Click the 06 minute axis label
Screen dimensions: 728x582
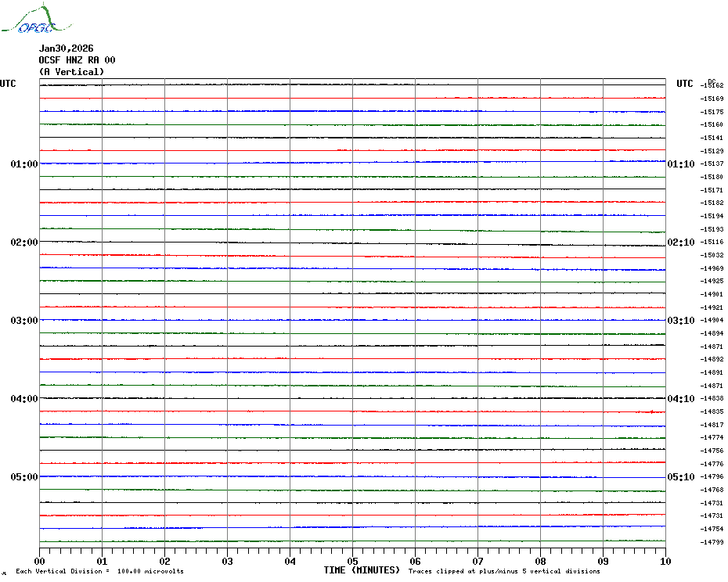pyautogui.click(x=416, y=561)
